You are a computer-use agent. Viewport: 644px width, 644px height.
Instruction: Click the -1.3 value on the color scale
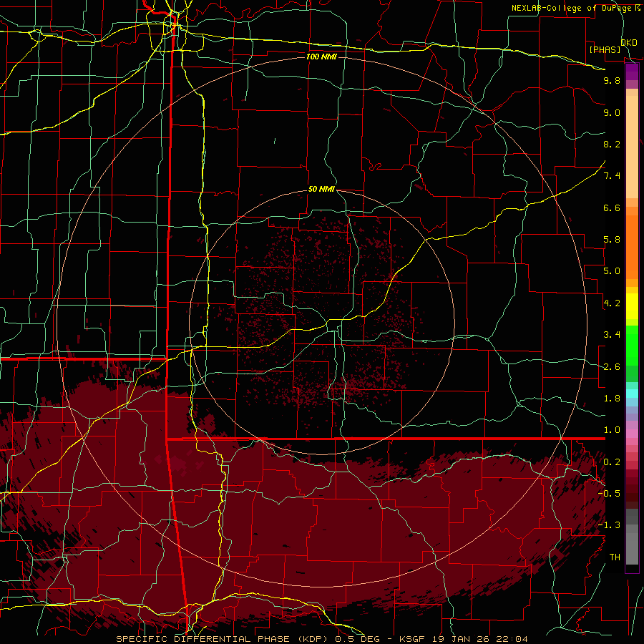pos(609,525)
